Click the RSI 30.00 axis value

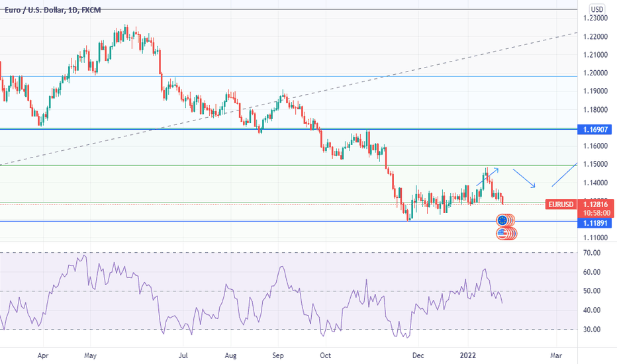[x=591, y=330]
